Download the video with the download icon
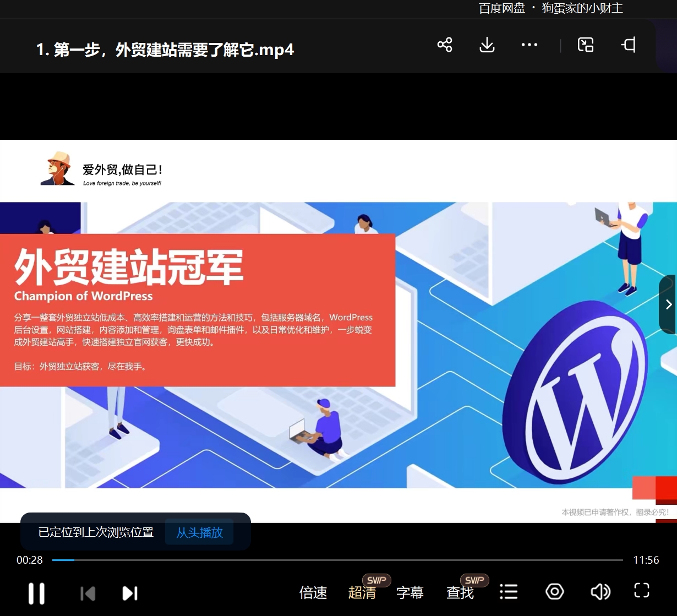Screen dimensions: 677x616 point(487,45)
